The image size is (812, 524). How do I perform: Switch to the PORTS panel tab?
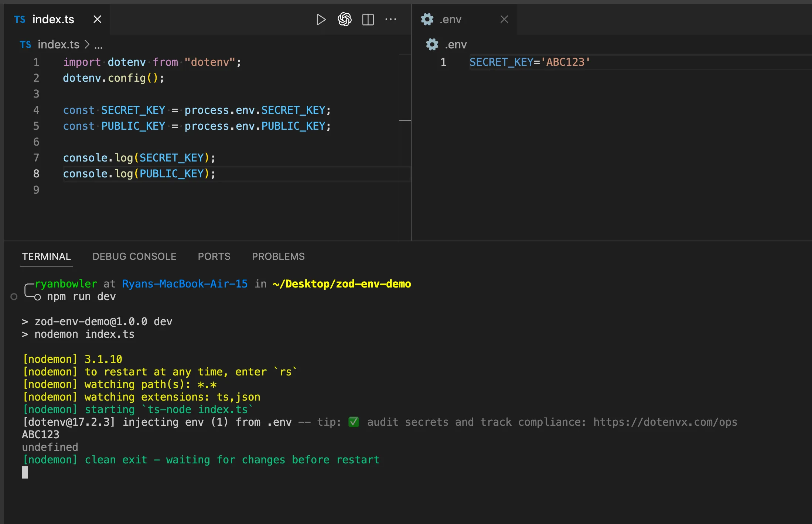[x=214, y=256]
